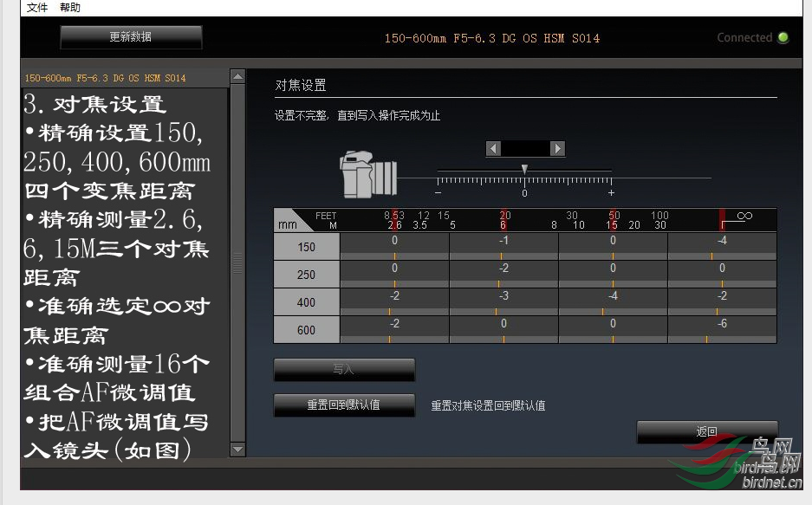Click the right arrow of the adjustment stepper
Screen dimensions: 812x505
[558, 148]
